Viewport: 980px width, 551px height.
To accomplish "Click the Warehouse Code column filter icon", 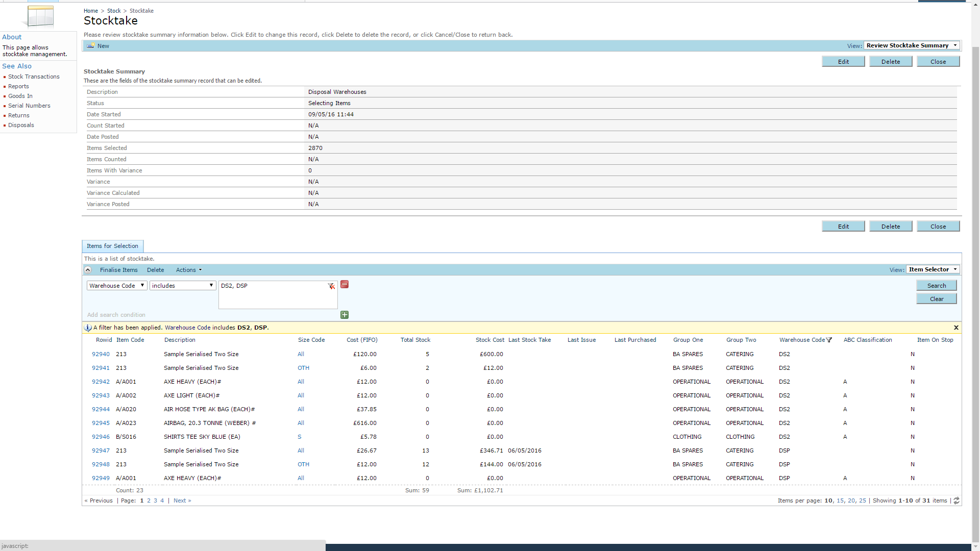I will (x=829, y=340).
